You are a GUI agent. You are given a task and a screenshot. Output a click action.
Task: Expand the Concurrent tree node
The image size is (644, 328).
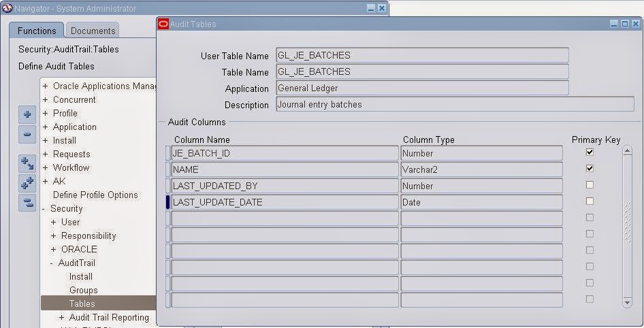(x=45, y=100)
